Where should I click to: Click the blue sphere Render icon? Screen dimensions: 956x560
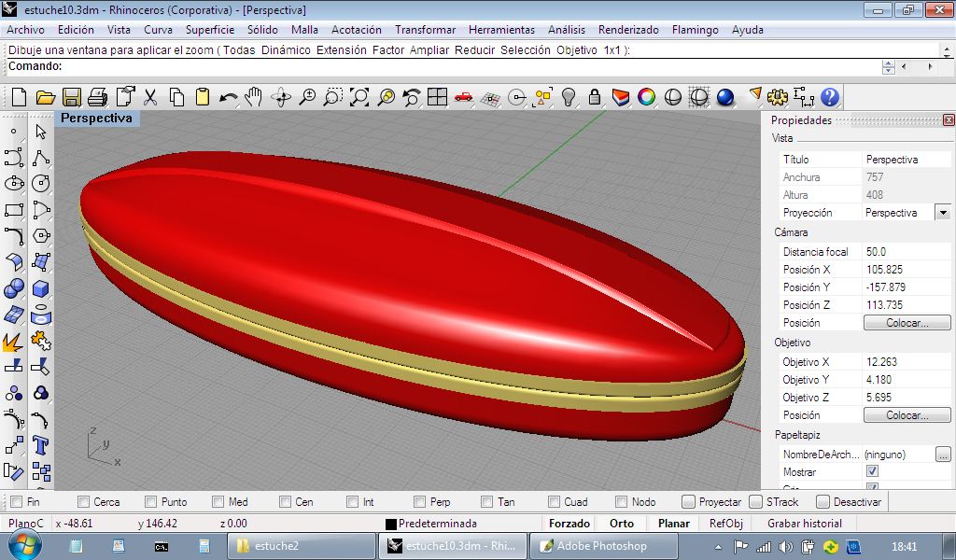tap(725, 97)
